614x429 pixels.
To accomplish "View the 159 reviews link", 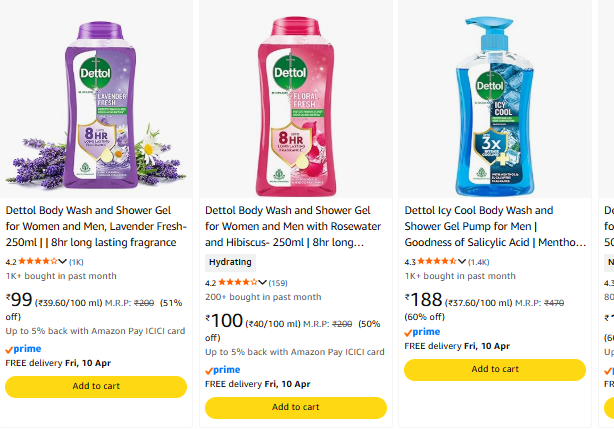I will (x=278, y=283).
